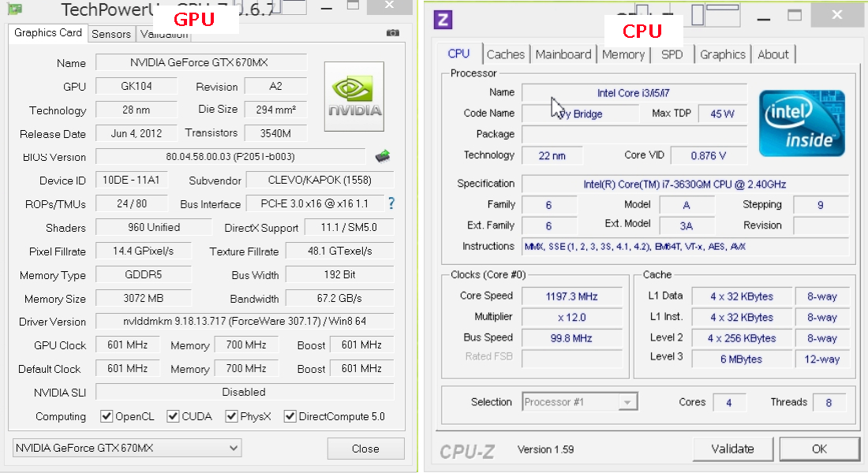Click the Pixel Fillrate 14.4 GPixel/s value

click(144, 251)
